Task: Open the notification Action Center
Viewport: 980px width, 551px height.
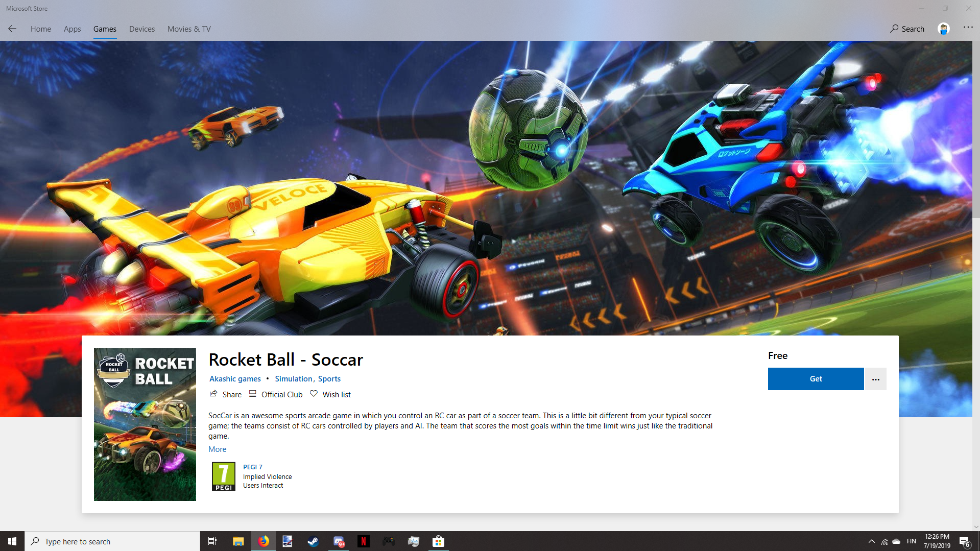Action: (965, 541)
